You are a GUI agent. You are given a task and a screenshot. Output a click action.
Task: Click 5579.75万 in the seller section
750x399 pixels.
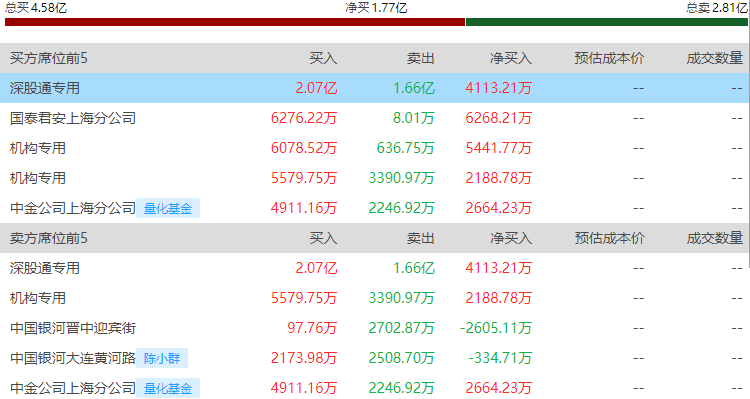(304, 298)
